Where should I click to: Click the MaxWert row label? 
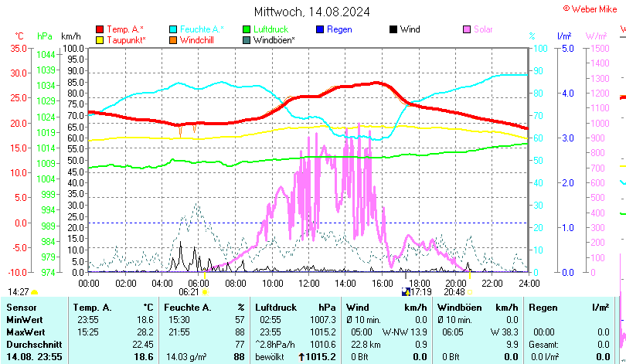(x=26, y=332)
